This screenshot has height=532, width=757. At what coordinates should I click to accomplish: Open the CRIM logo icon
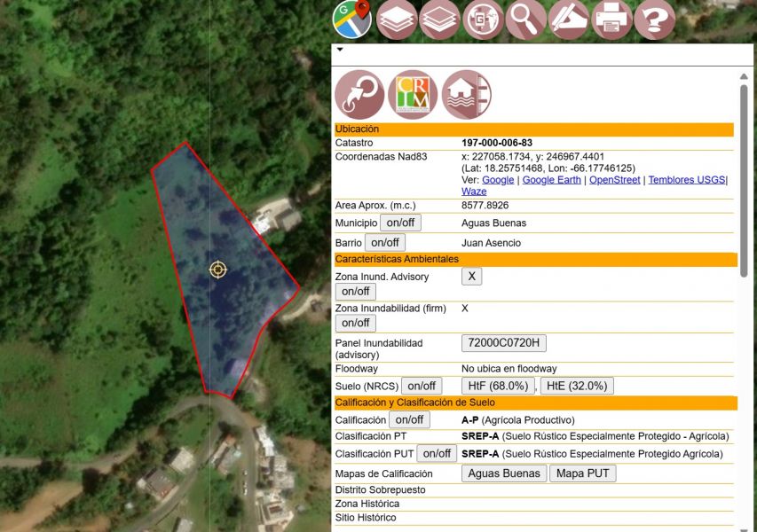coord(412,93)
